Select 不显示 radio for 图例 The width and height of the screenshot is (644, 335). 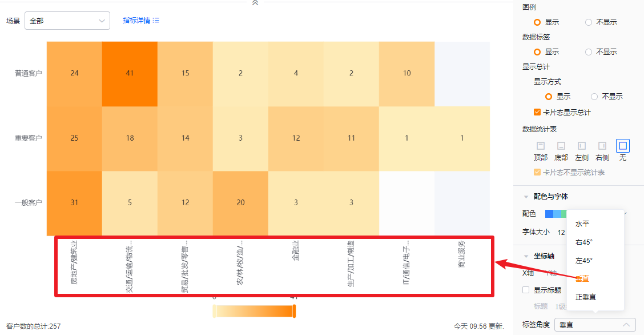click(589, 22)
